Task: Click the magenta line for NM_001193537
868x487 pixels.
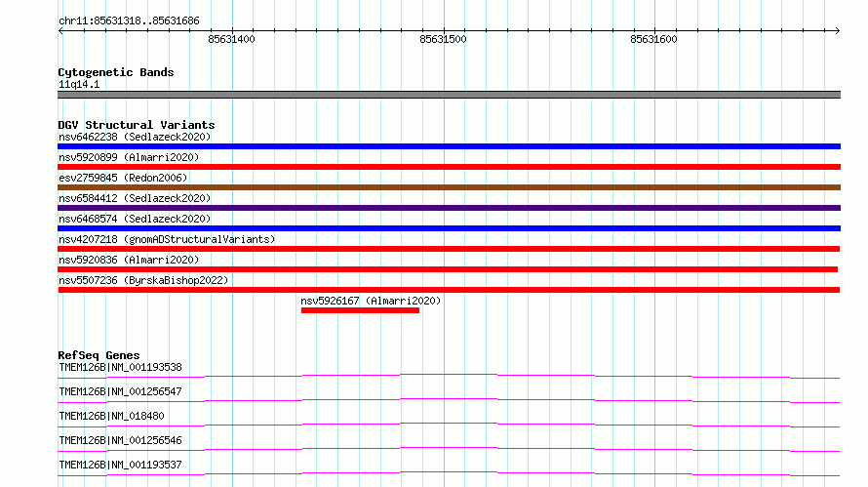Action: 449,473
